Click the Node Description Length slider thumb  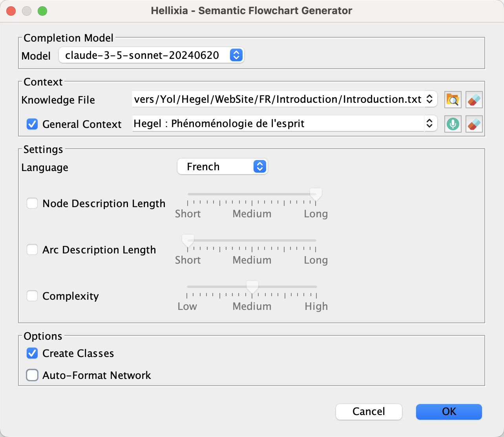tap(316, 194)
